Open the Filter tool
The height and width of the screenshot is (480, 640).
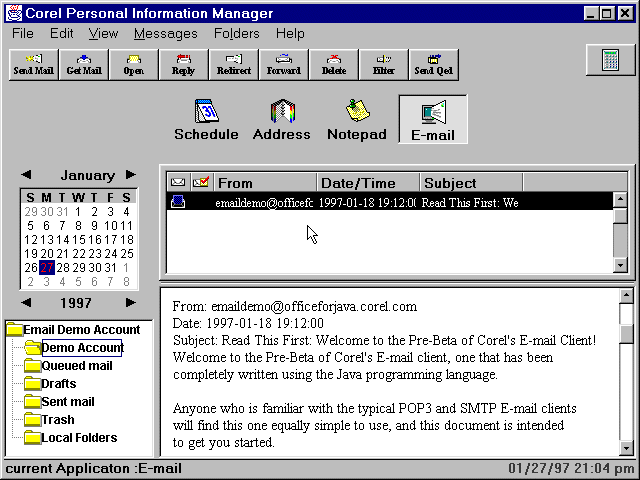[x=384, y=64]
